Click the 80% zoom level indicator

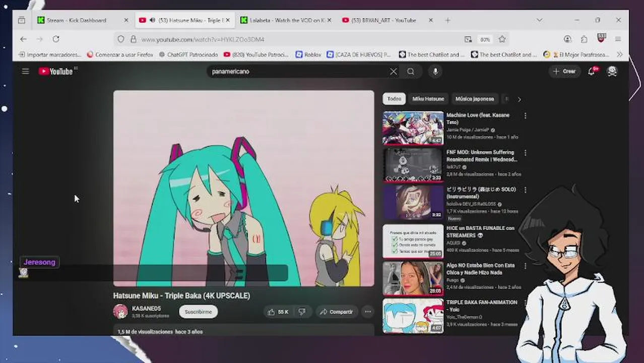click(485, 39)
